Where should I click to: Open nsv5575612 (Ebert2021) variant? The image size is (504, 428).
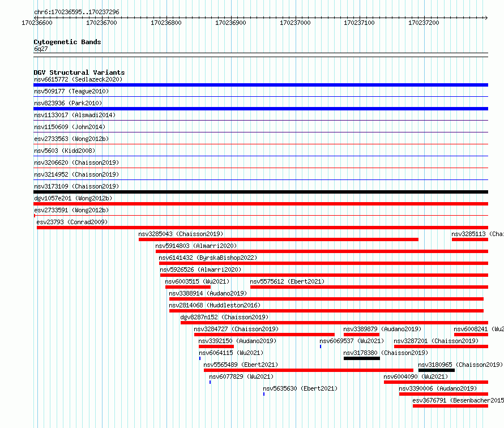pyautogui.click(x=287, y=281)
